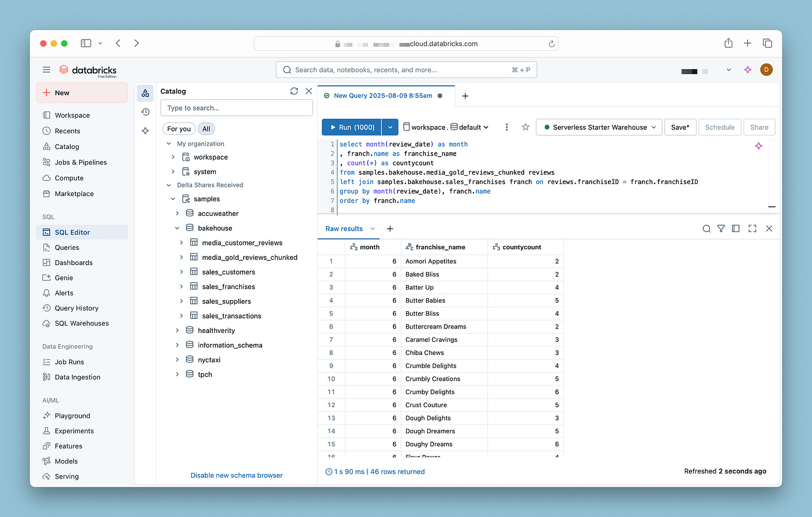Open assistant sparkle icon in side rail
Viewport: 812px width, 517px height.
pyautogui.click(x=145, y=131)
